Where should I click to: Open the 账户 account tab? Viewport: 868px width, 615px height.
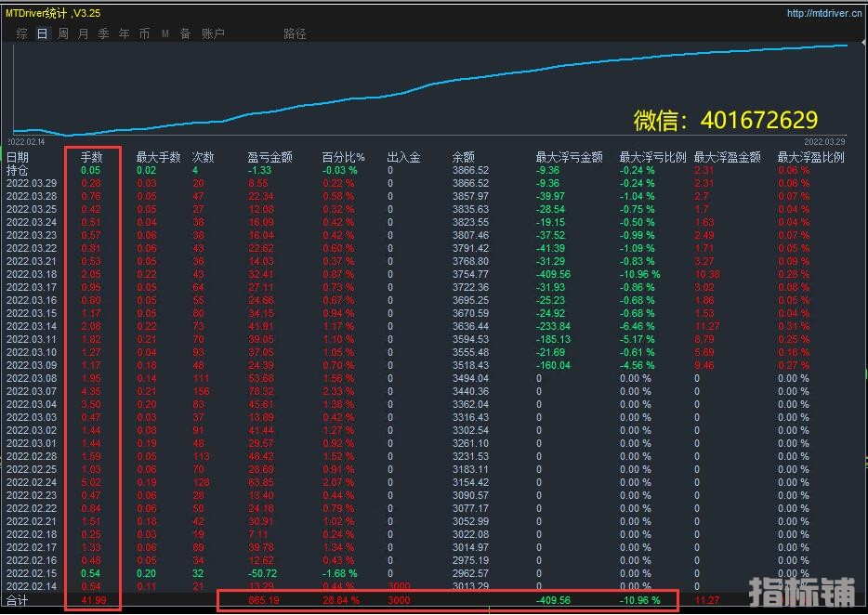tap(213, 33)
